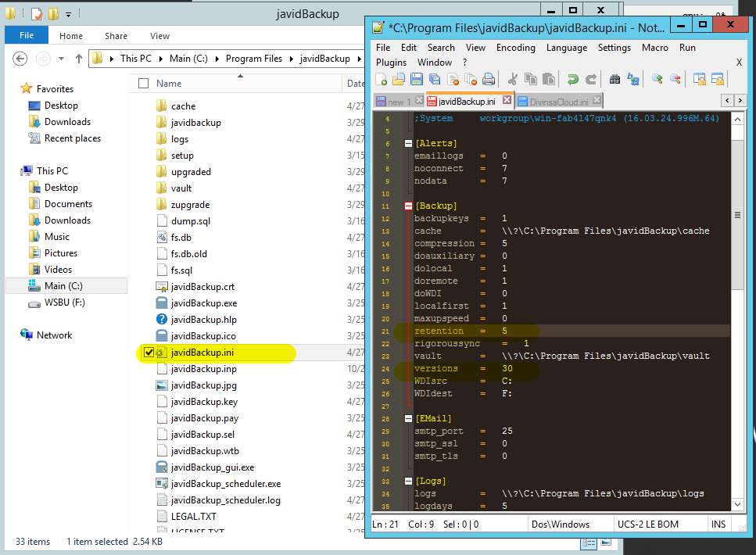Click the Save All icon in Notepad++
The height and width of the screenshot is (555, 756).
coord(435,80)
